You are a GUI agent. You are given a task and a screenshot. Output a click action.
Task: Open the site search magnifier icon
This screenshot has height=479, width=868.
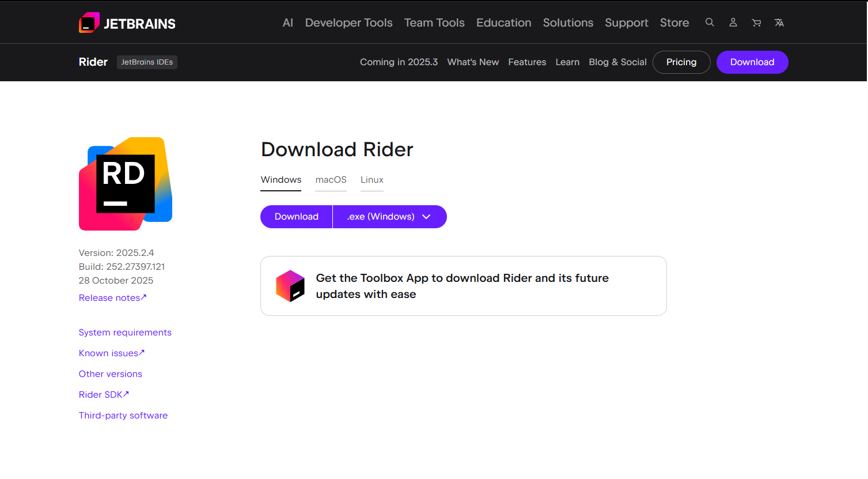[710, 22]
